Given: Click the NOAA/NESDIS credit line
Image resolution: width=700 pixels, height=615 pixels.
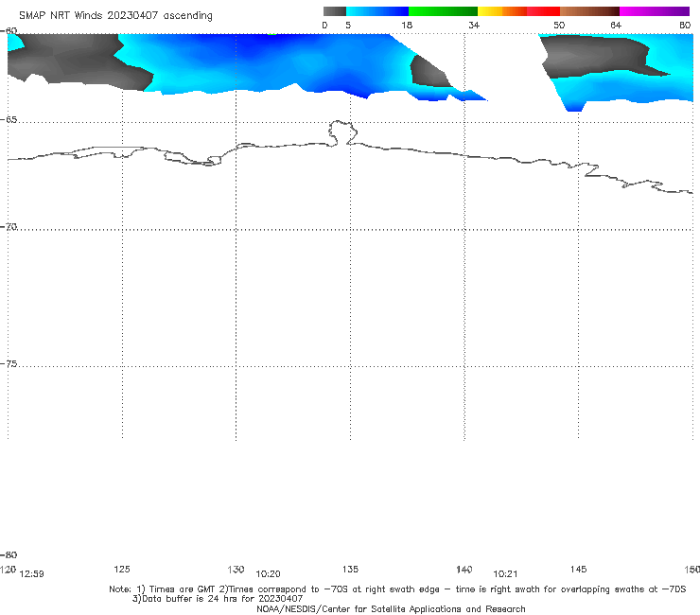Looking at the screenshot, I should [x=391, y=608].
